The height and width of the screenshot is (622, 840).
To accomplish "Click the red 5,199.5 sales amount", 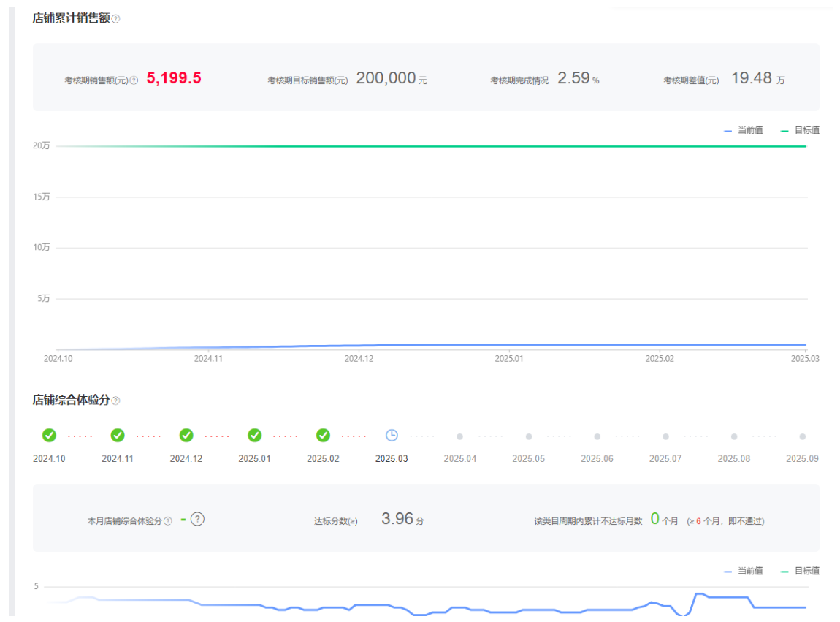I will [174, 78].
